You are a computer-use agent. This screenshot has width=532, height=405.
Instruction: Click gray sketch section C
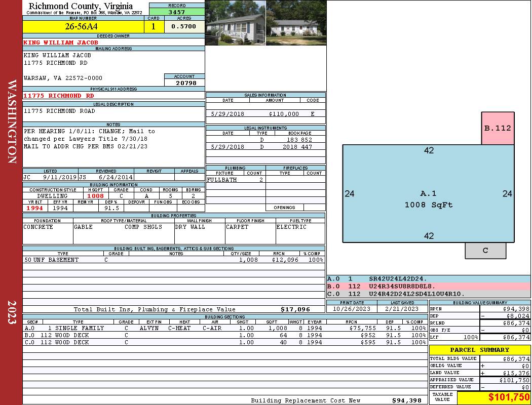485,251
